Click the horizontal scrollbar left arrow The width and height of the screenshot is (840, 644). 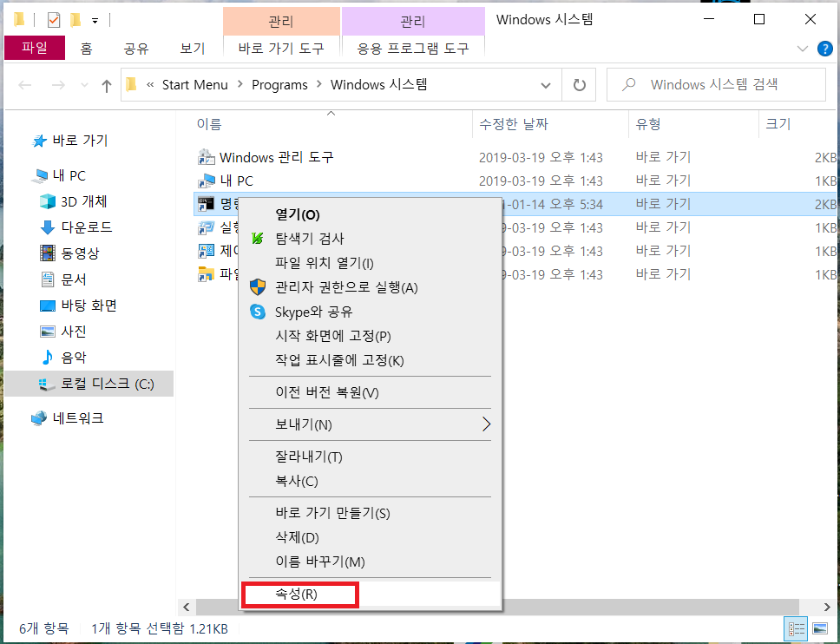click(187, 607)
